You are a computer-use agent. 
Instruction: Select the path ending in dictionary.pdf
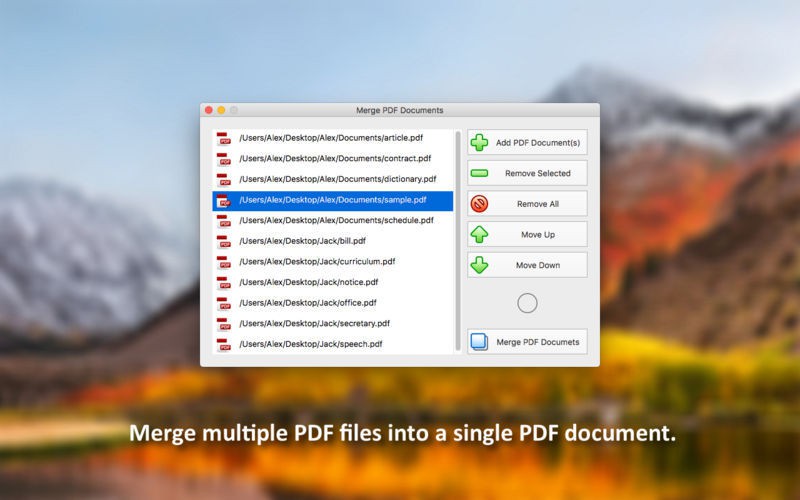click(x=338, y=179)
